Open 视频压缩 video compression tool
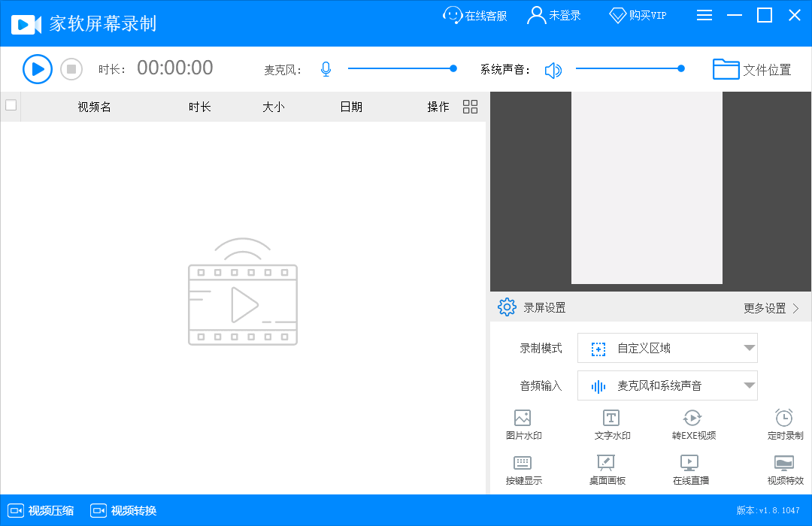 (x=41, y=510)
